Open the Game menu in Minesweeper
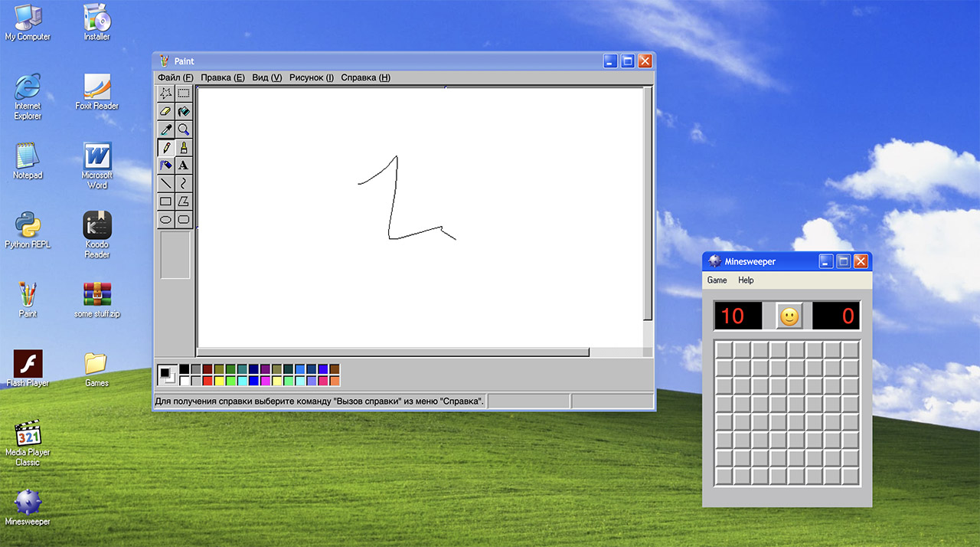 click(717, 280)
